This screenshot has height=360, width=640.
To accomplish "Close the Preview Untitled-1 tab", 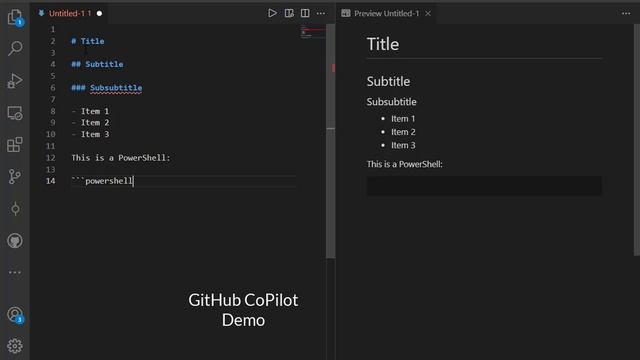I will tap(428, 13).
